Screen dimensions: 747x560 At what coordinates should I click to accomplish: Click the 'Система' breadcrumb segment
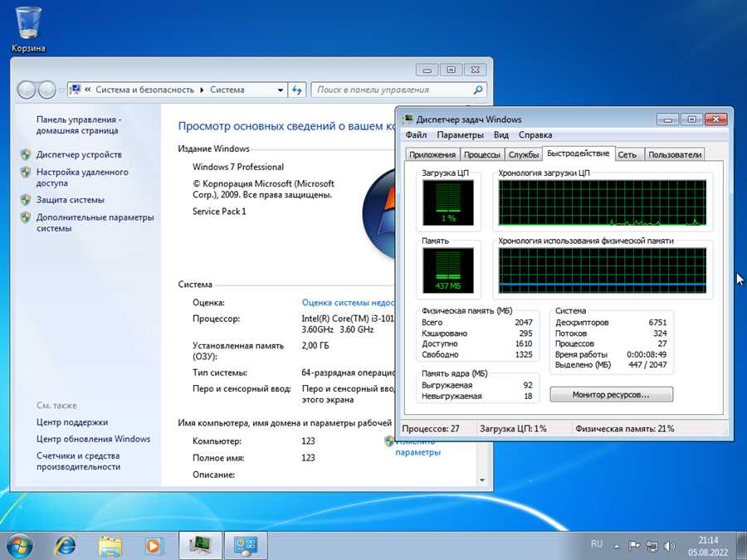(227, 90)
